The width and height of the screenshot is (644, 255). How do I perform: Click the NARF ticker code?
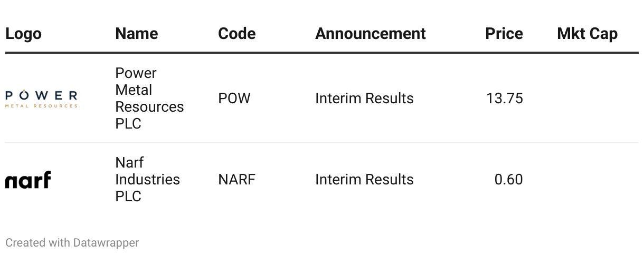[236, 180]
